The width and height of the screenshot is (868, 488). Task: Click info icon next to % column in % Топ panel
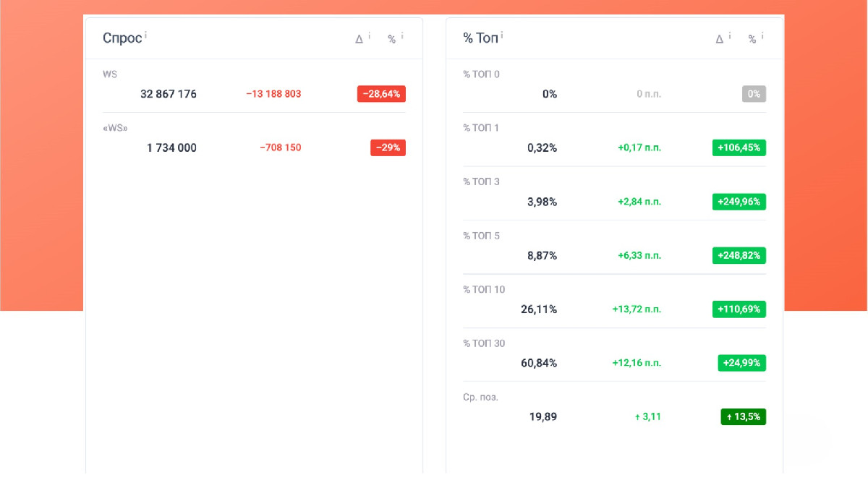(762, 35)
